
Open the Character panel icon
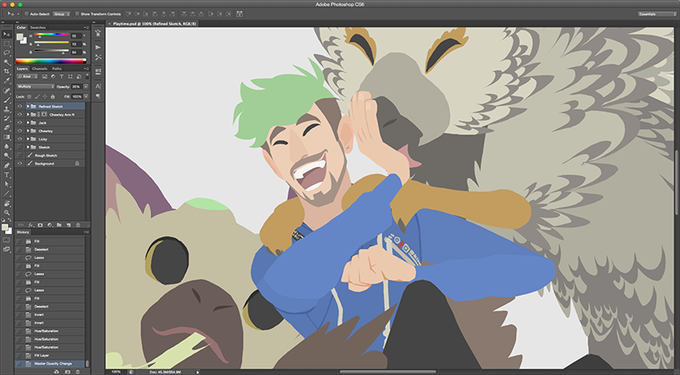tap(98, 86)
